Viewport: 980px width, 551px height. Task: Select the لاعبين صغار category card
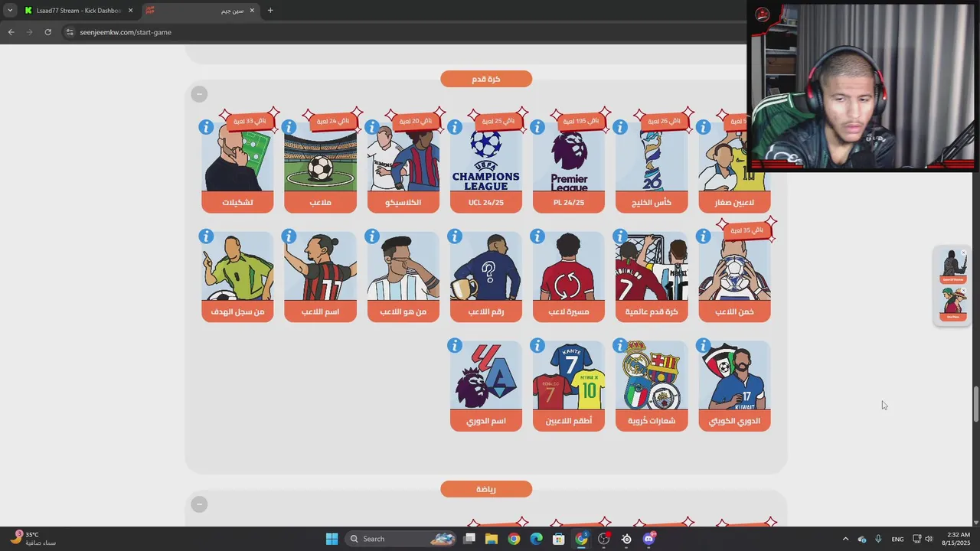[734, 168]
